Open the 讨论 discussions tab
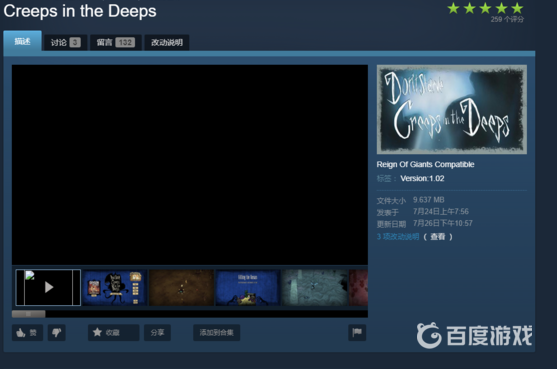This screenshot has height=369, width=557. 65,43
